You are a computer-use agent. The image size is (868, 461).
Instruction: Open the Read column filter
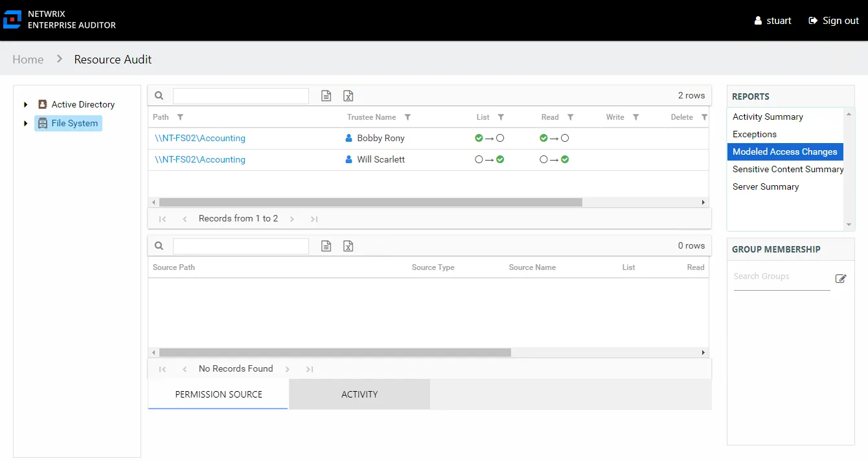tap(570, 117)
